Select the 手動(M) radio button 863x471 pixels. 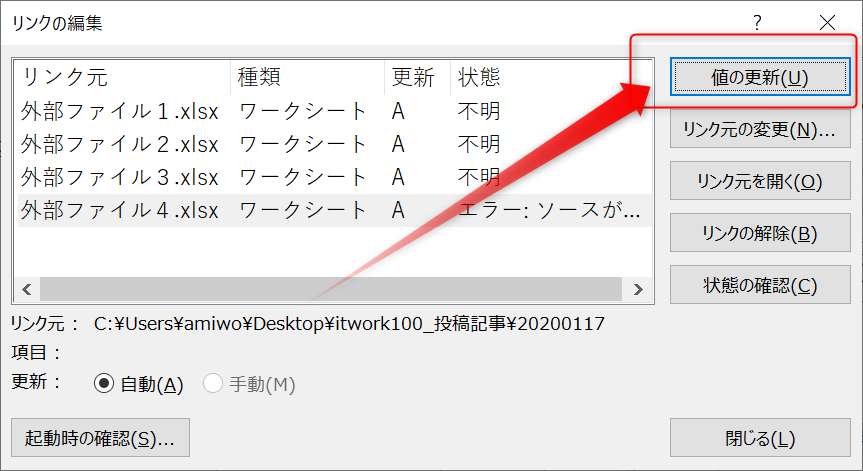(x=213, y=384)
